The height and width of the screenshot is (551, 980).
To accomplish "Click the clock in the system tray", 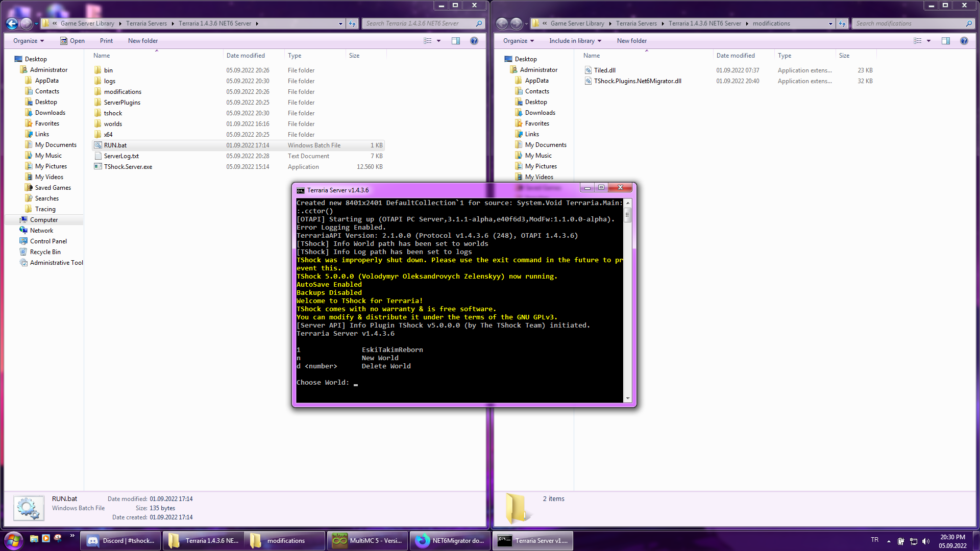I will (952, 541).
